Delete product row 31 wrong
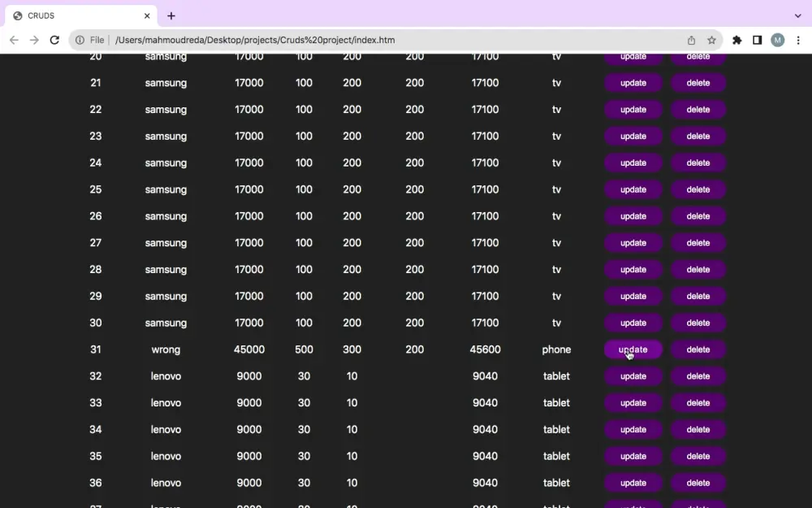This screenshot has width=812, height=508. click(698, 350)
